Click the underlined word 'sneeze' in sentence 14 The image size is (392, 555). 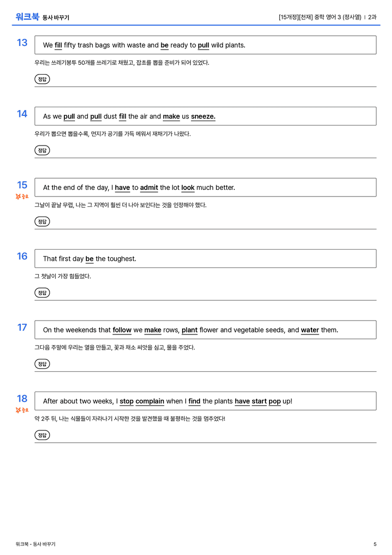(x=203, y=116)
